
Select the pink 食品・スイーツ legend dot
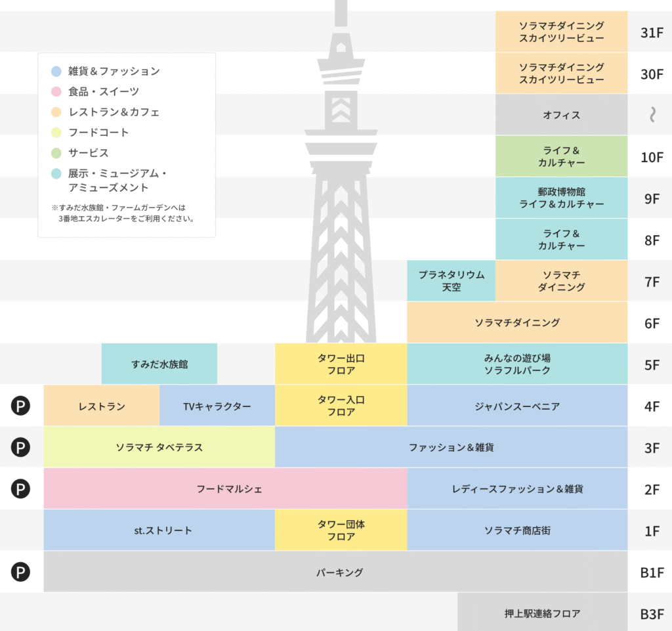(56, 92)
